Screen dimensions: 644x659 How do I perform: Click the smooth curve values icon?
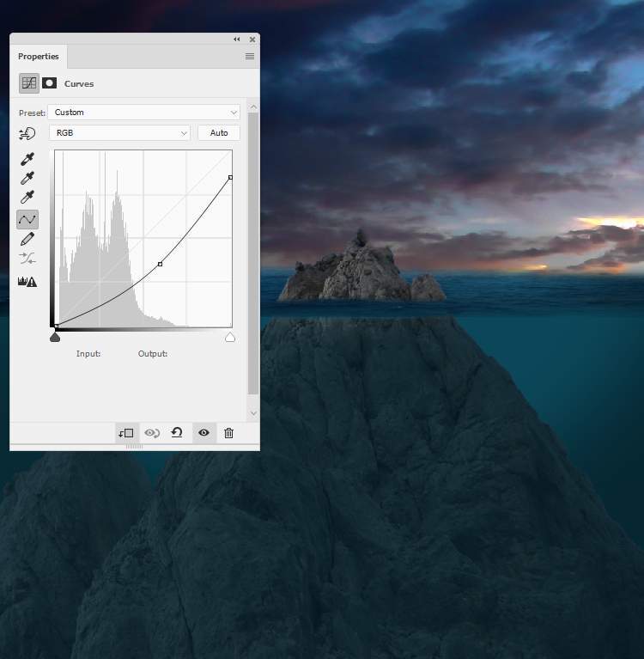tap(27, 259)
